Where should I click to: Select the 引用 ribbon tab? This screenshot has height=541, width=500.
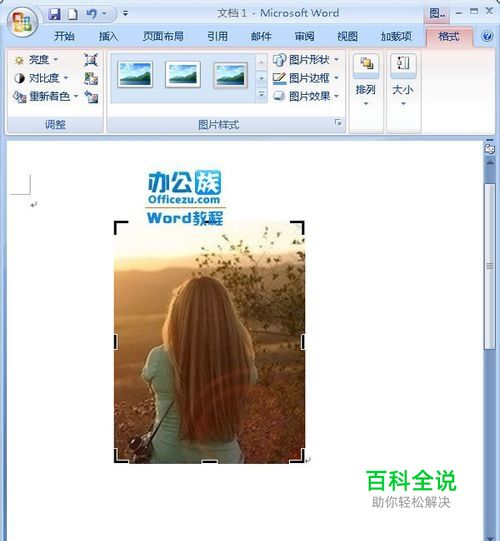(x=217, y=36)
